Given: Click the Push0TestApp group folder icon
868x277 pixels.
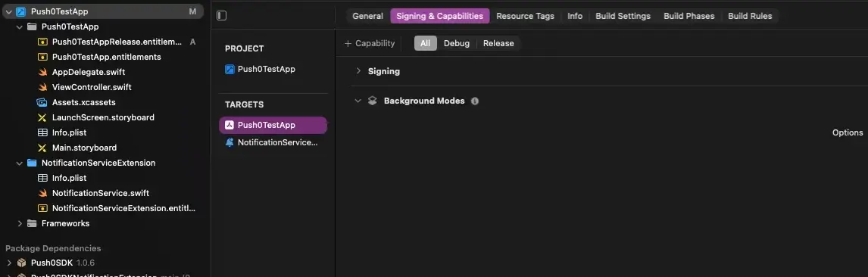Looking at the screenshot, I should pos(32,26).
